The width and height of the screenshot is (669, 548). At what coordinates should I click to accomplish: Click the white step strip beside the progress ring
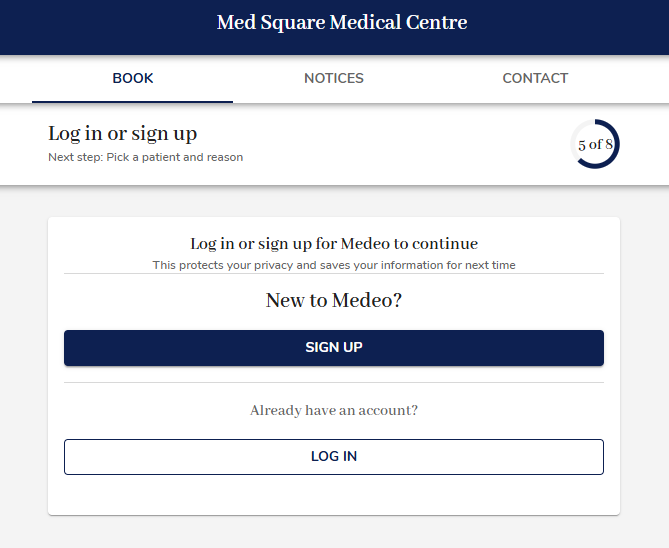click(400, 145)
